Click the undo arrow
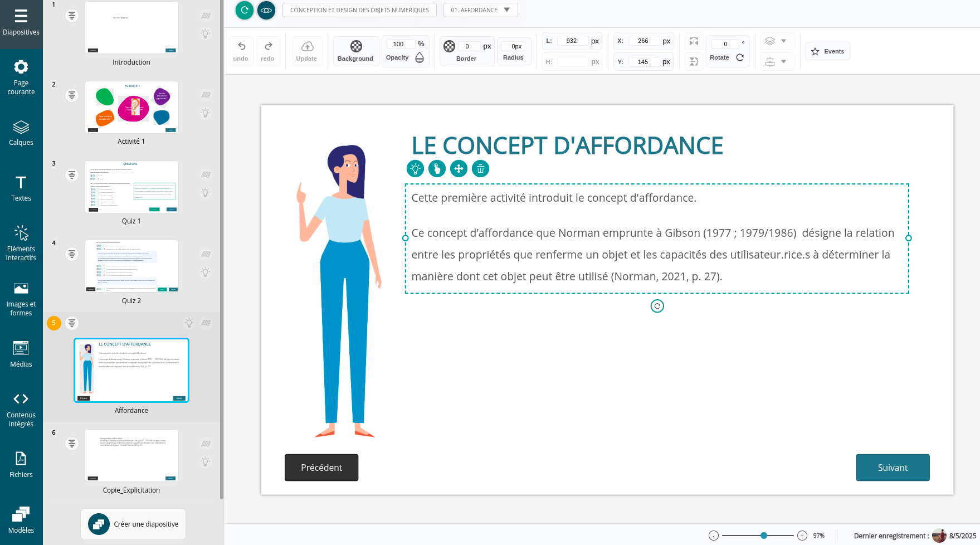 (x=241, y=46)
